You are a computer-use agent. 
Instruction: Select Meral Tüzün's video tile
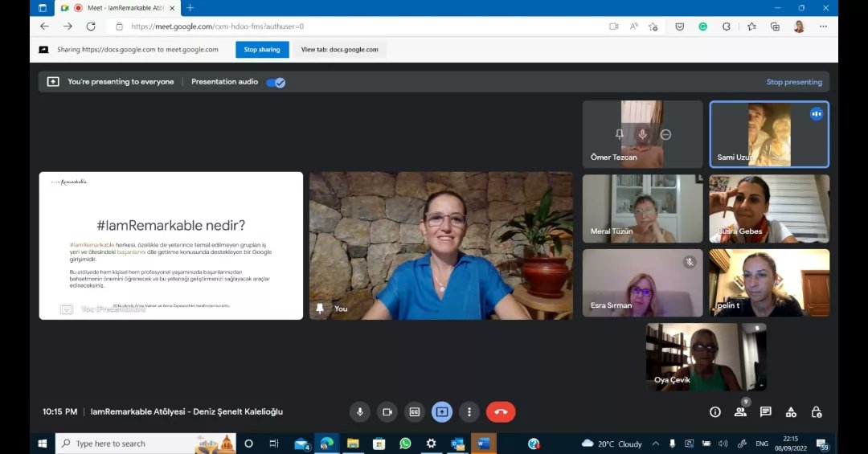click(643, 209)
